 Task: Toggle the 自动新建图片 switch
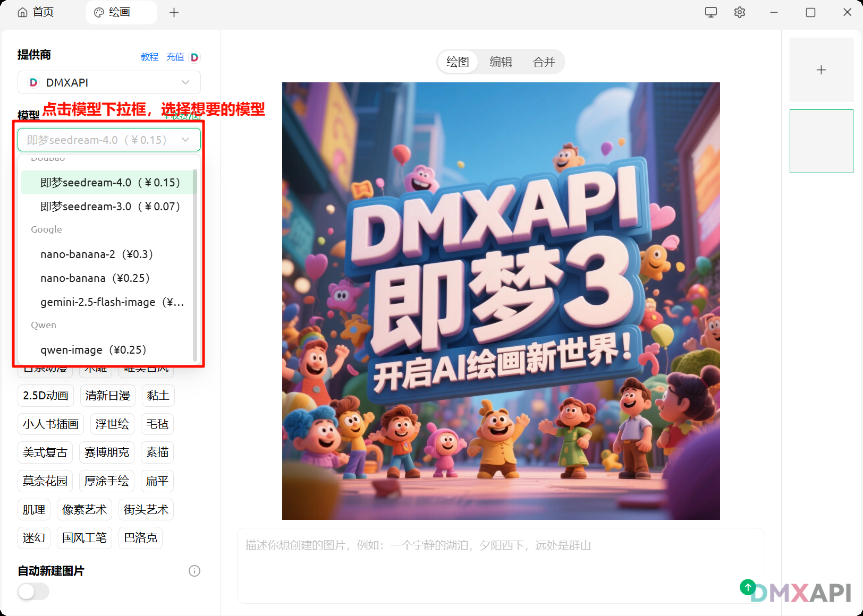point(33,591)
